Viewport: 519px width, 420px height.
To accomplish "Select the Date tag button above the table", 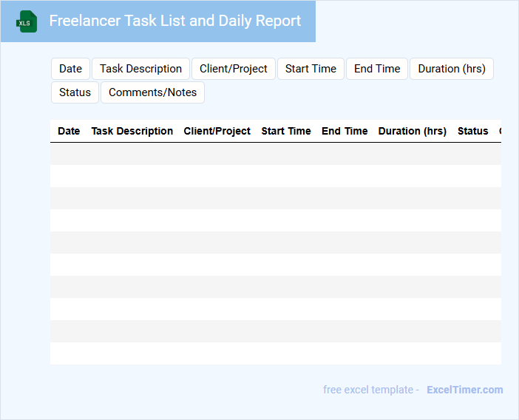I will point(70,69).
